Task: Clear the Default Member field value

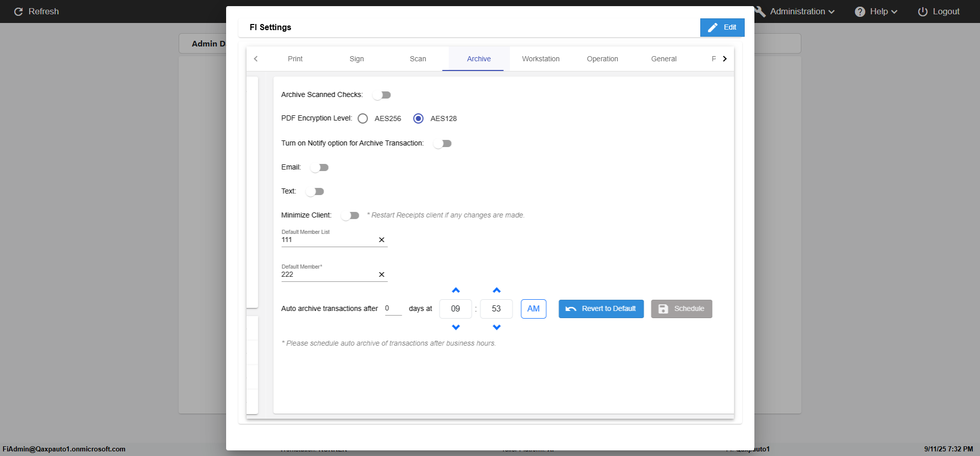Action: click(381, 275)
